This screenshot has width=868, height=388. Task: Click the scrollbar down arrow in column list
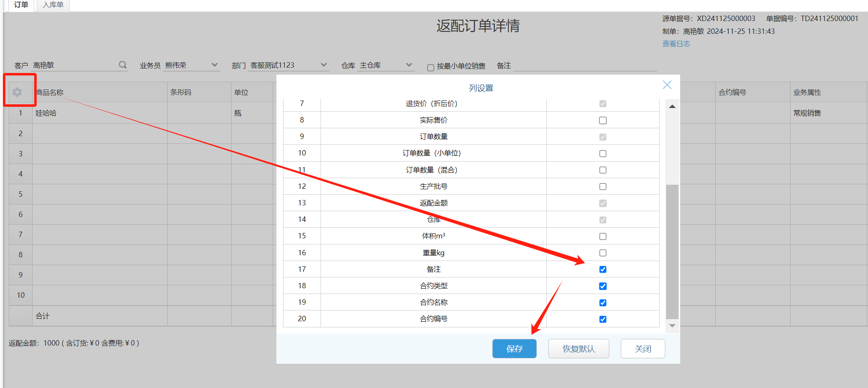(672, 326)
